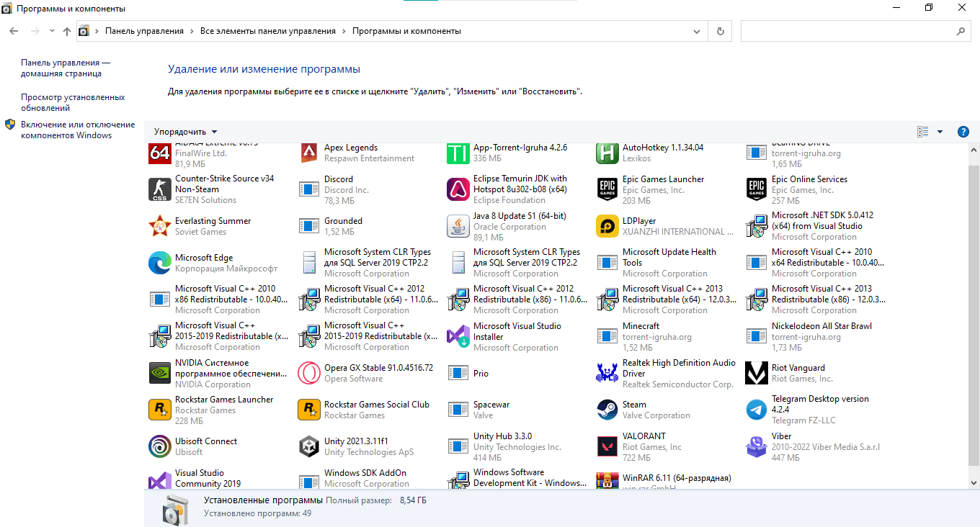Click the Realtek High Definition Audio icon
The height and width of the screenshot is (527, 980).
pyautogui.click(x=607, y=373)
